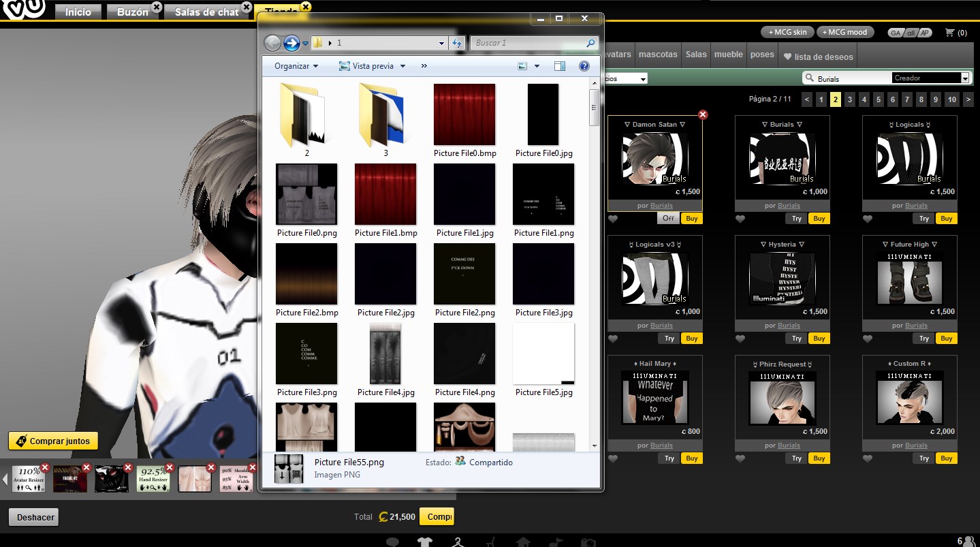
Task: Toggle the Damon Satan item Off switch
Action: coord(668,218)
